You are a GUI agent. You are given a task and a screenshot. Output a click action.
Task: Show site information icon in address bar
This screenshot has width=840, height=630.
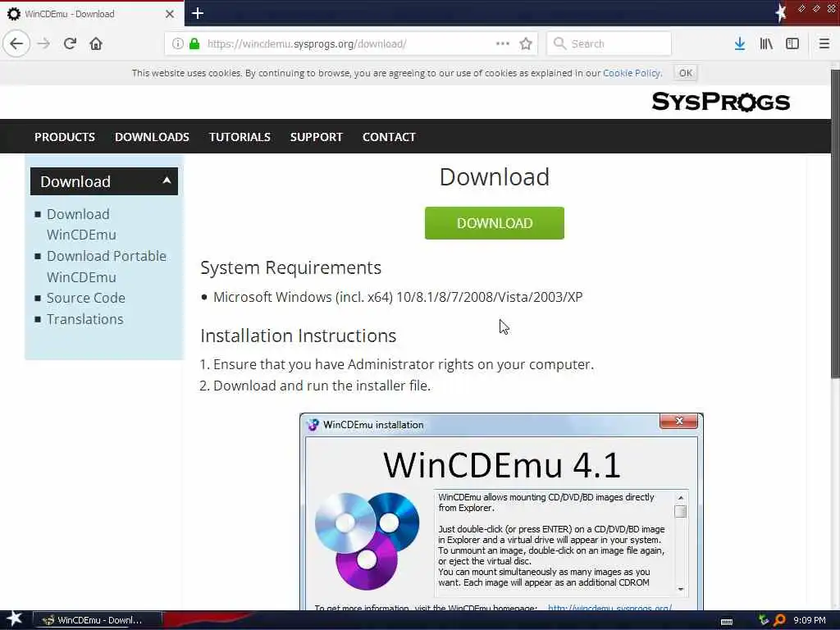(x=177, y=43)
